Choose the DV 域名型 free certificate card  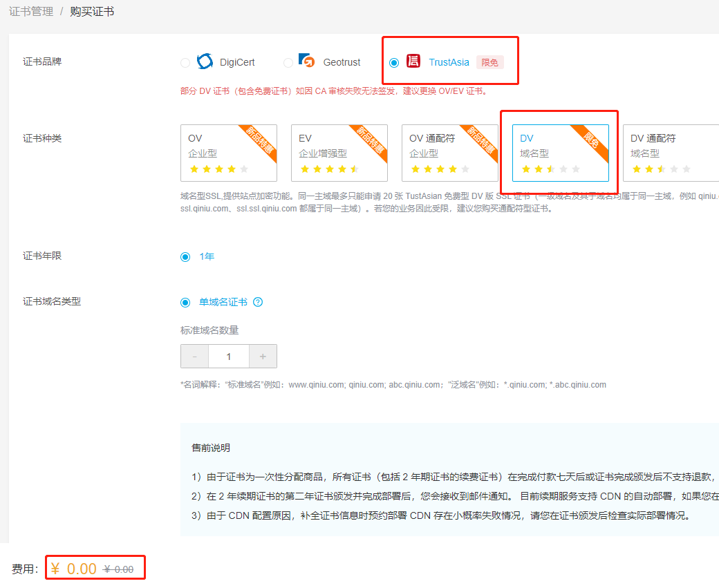coord(561,153)
